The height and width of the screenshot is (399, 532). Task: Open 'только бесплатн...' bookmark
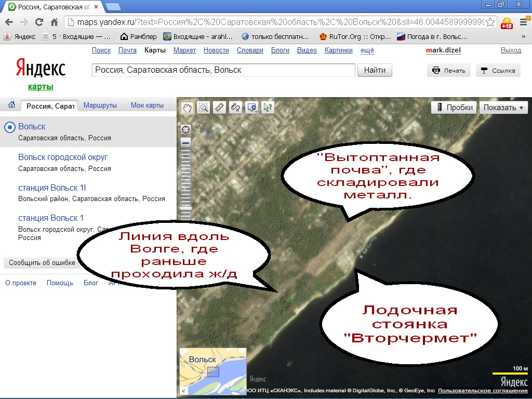(275, 37)
